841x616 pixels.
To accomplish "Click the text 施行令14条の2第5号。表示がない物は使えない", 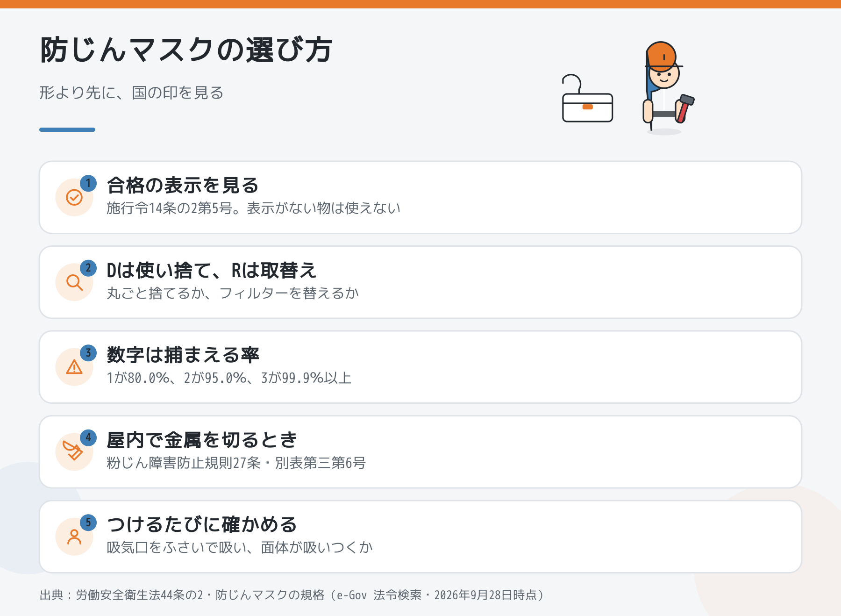I will [x=254, y=208].
